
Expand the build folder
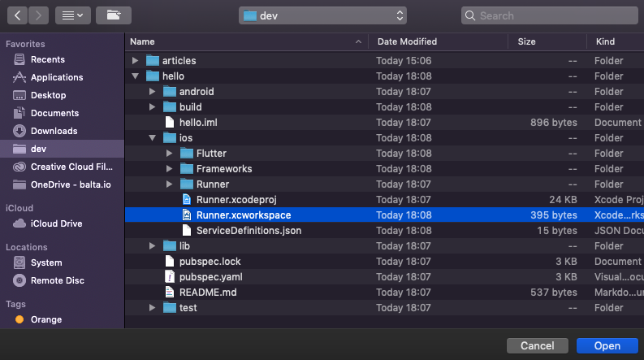coord(152,106)
